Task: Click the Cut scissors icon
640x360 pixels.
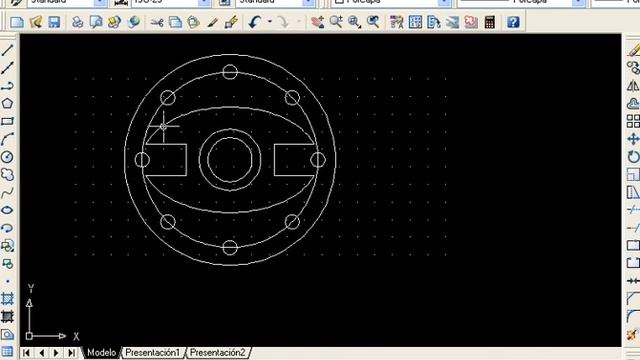Action: (157, 22)
